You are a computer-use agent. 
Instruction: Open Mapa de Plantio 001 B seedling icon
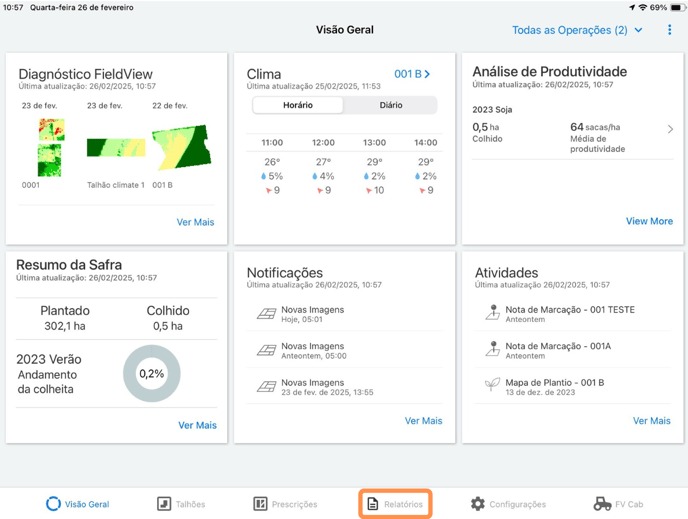pyautogui.click(x=492, y=385)
